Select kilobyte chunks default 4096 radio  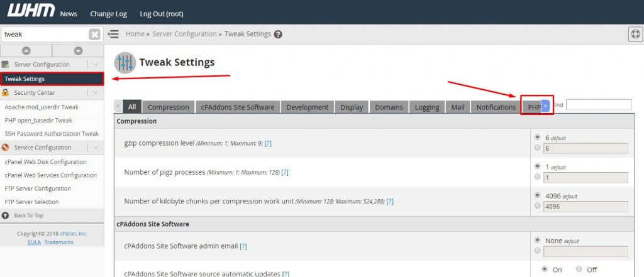538,195
